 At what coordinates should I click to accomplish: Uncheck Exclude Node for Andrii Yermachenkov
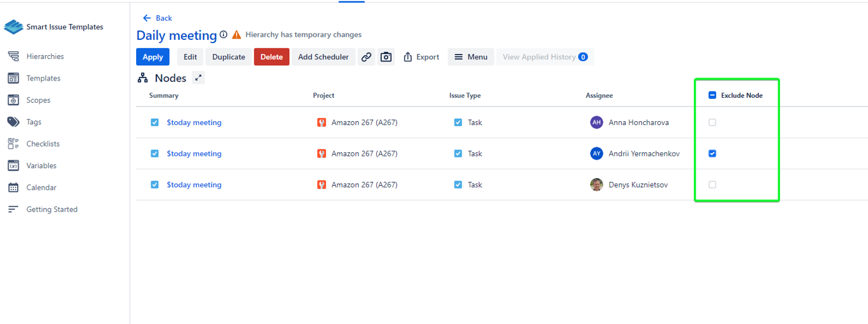tap(712, 153)
